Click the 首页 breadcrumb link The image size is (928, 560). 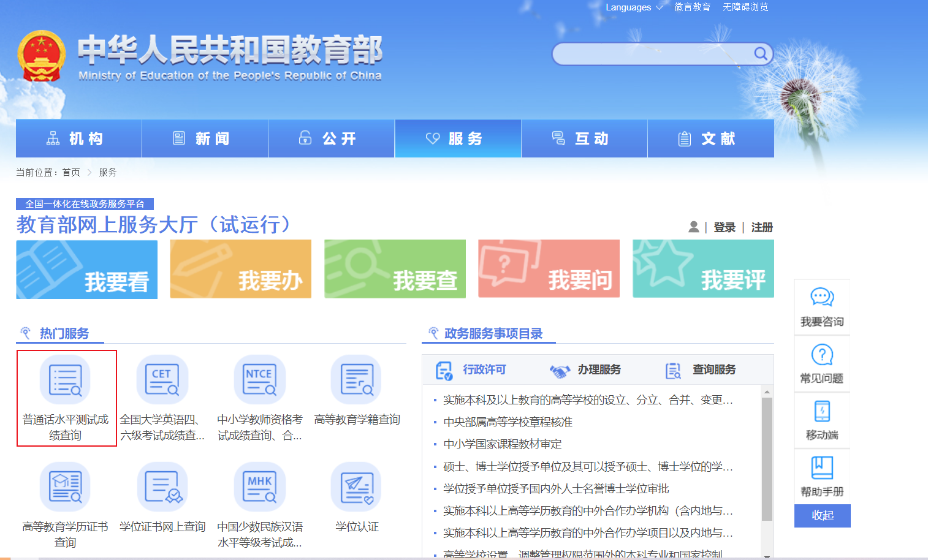point(71,172)
